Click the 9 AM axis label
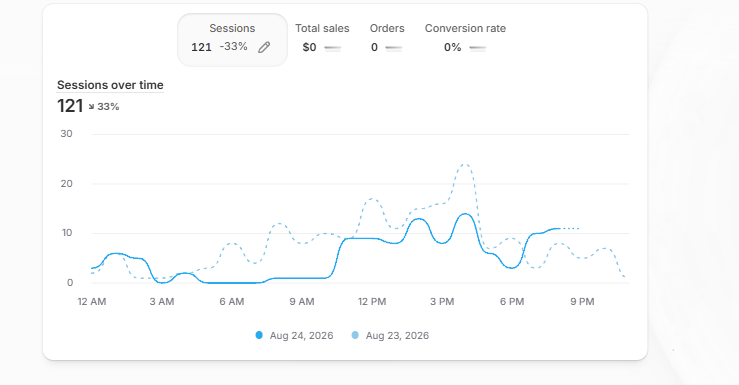 coord(302,302)
